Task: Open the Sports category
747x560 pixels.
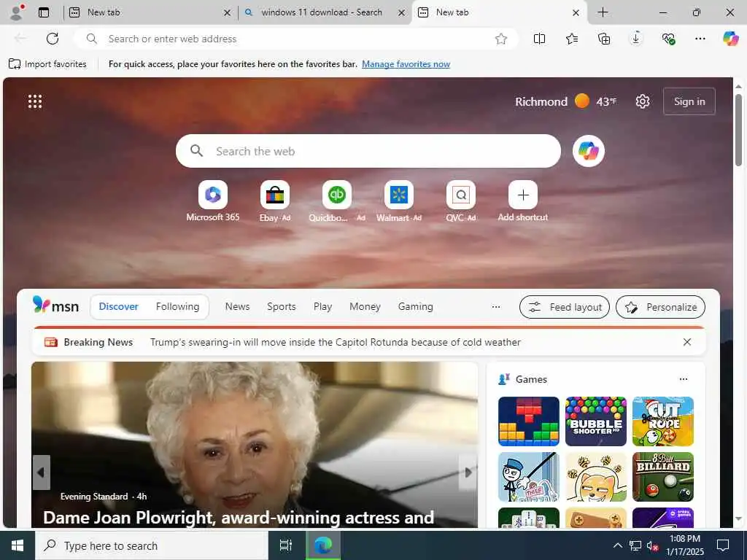Action: [x=281, y=307]
